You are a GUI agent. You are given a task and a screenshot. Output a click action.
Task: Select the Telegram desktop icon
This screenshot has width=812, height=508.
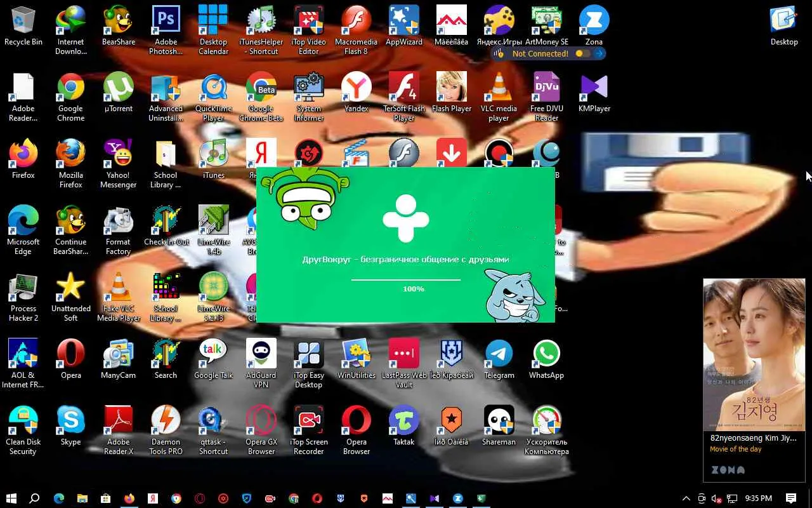pyautogui.click(x=499, y=359)
